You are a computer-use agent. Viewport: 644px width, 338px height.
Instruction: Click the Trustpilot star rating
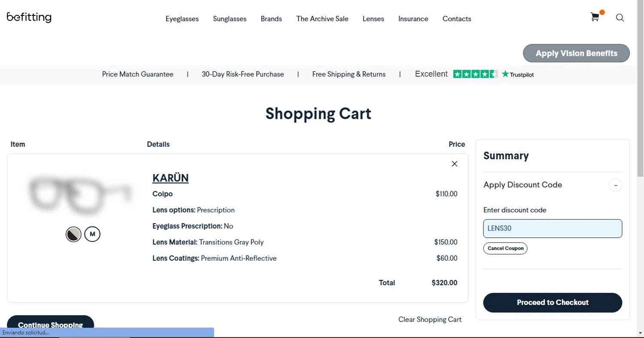pyautogui.click(x=475, y=74)
